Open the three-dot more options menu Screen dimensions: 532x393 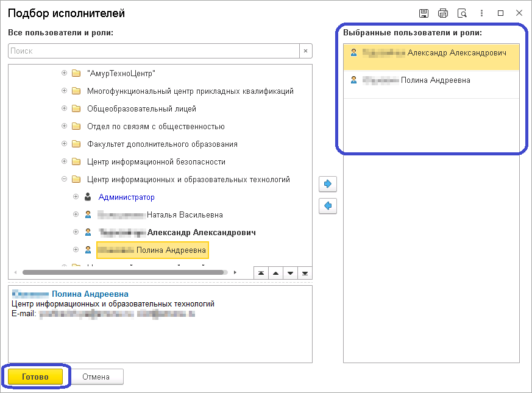tap(481, 13)
